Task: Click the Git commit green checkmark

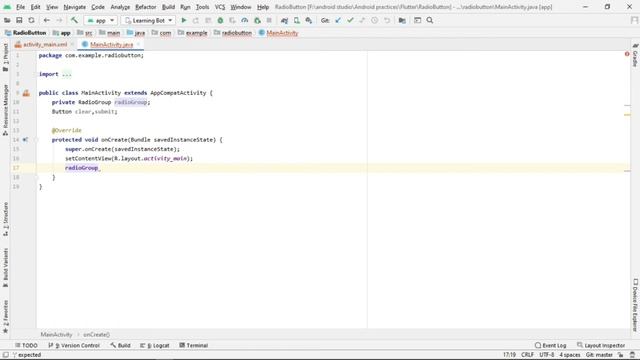Action: 350,20
